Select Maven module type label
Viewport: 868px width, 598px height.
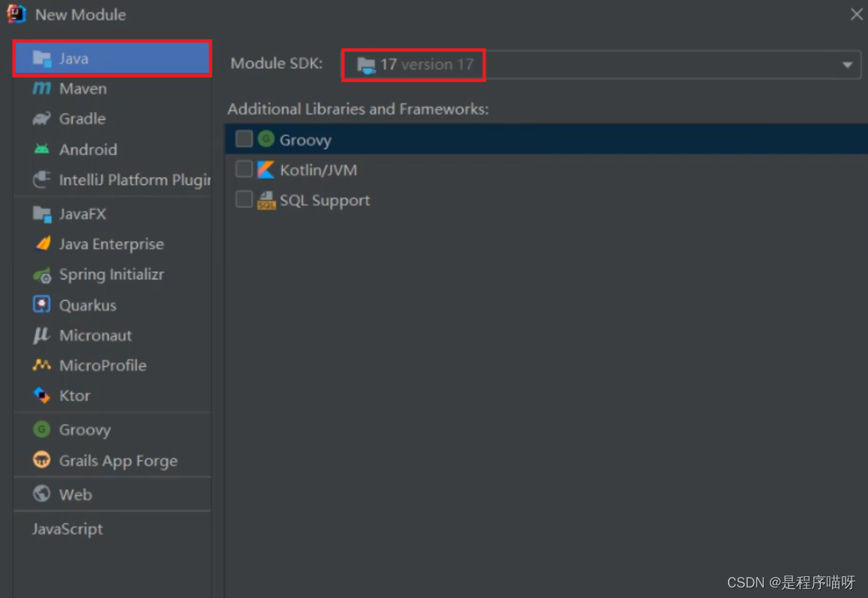(x=83, y=88)
